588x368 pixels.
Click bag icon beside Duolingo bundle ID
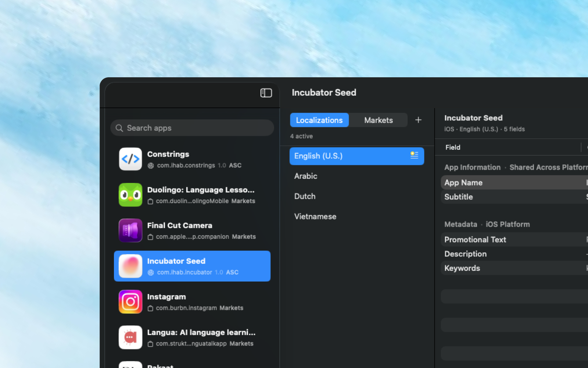(150, 201)
